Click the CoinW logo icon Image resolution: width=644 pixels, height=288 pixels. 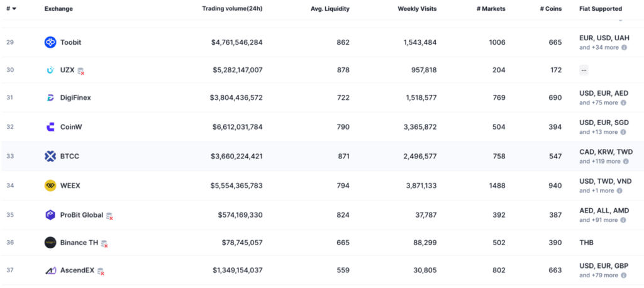pyautogui.click(x=50, y=127)
